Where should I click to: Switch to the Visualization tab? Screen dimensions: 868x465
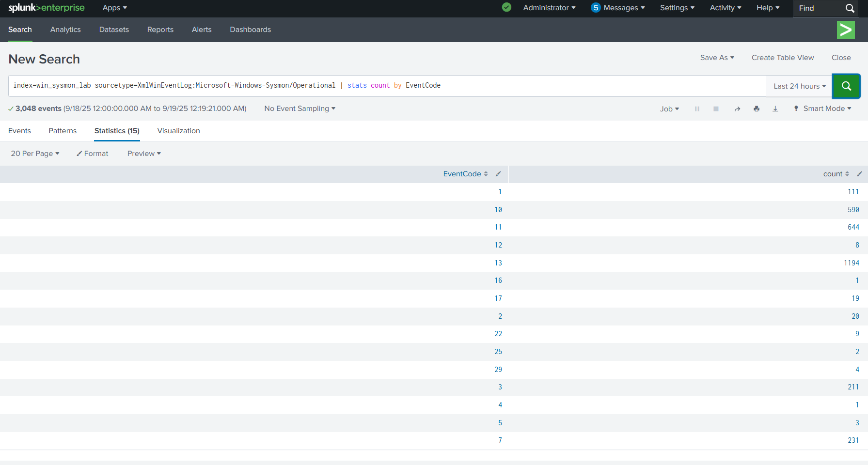178,131
